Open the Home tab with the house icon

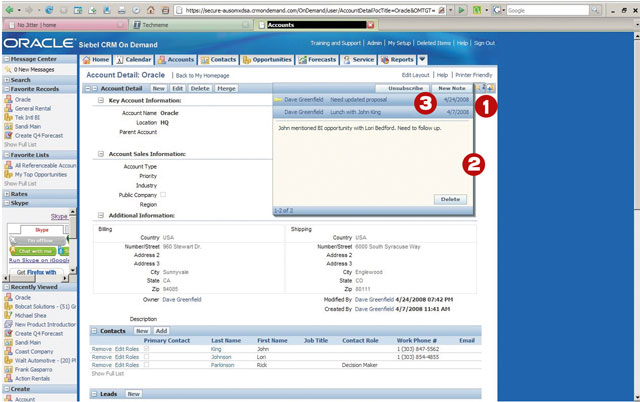pyautogui.click(x=96, y=60)
